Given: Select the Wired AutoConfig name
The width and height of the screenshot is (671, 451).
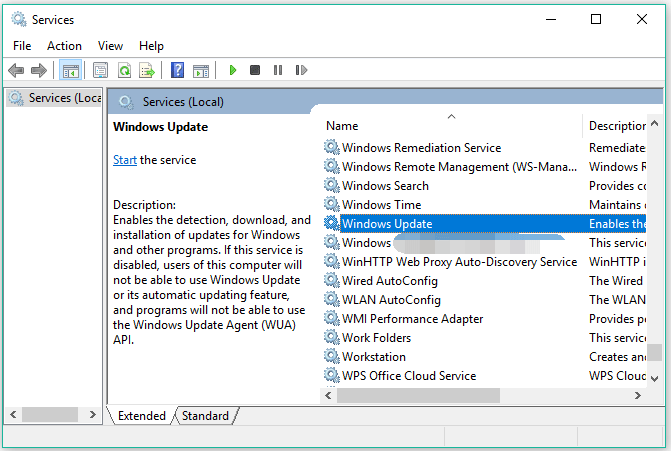Looking at the screenshot, I should (389, 281).
